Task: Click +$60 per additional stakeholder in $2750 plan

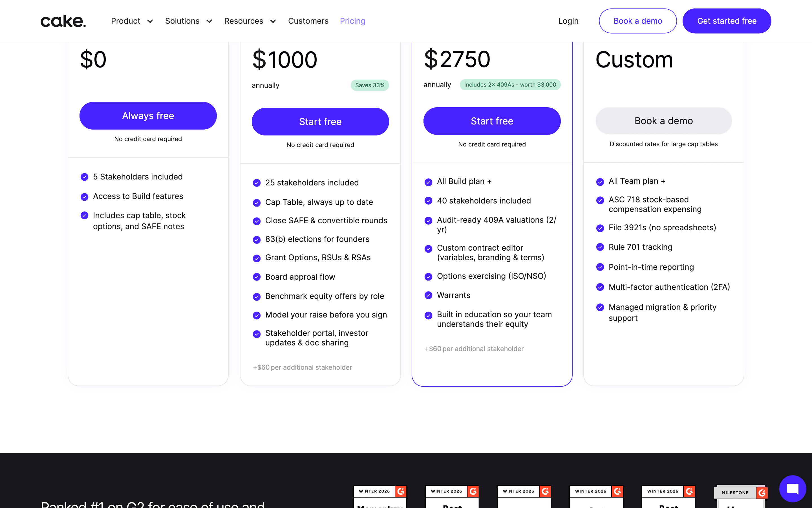Action: pyautogui.click(x=474, y=349)
